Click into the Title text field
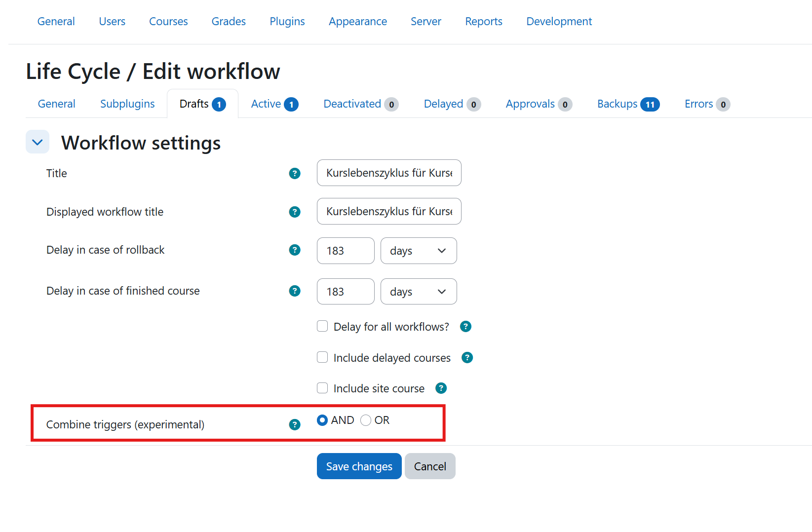812x532 pixels. (388, 173)
